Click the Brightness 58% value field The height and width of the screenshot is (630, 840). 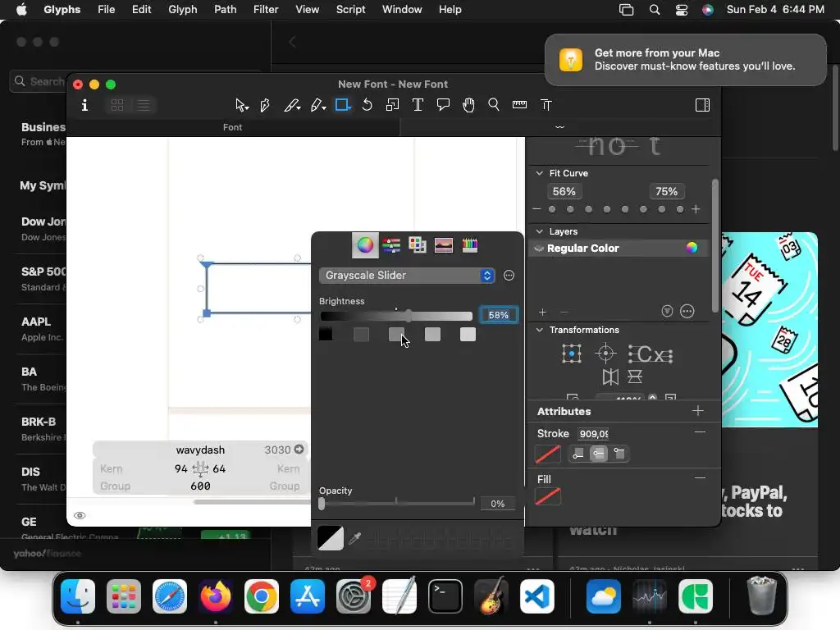[x=498, y=315]
